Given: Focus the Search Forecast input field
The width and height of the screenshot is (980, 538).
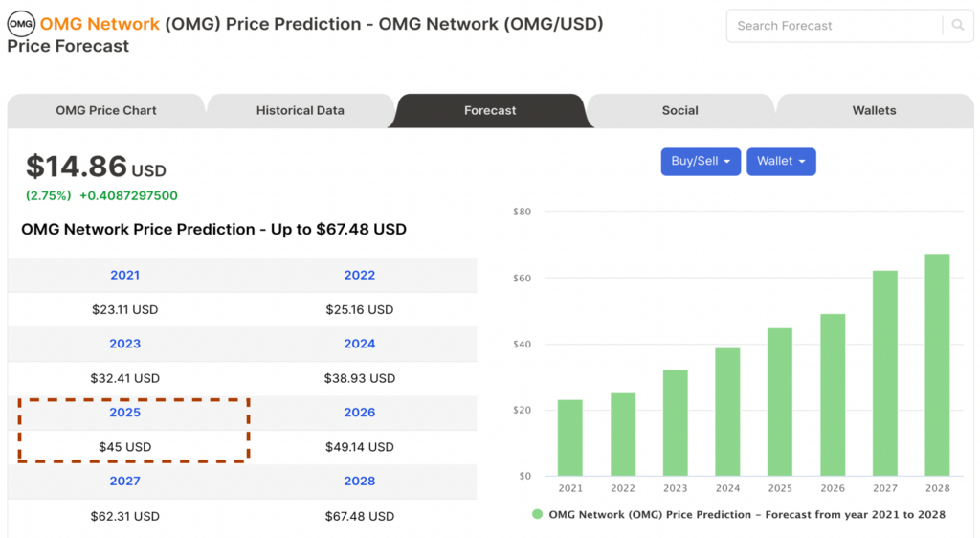Looking at the screenshot, I should (x=836, y=26).
